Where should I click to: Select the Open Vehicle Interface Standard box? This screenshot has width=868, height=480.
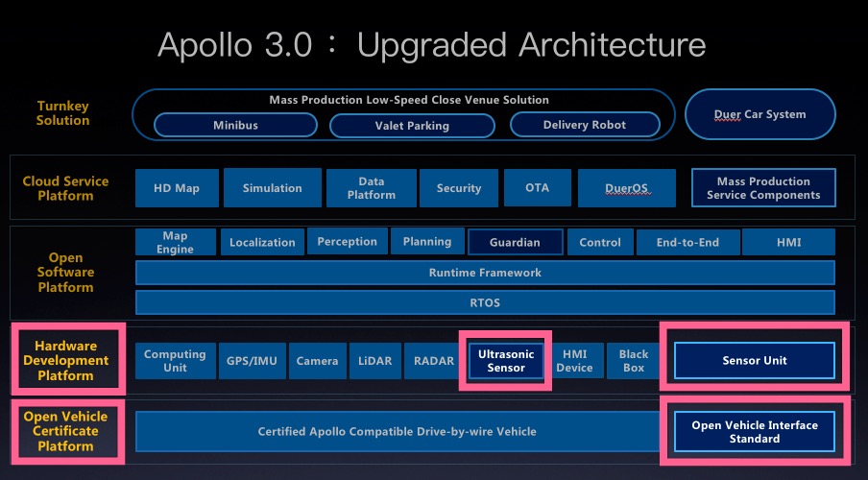[754, 432]
